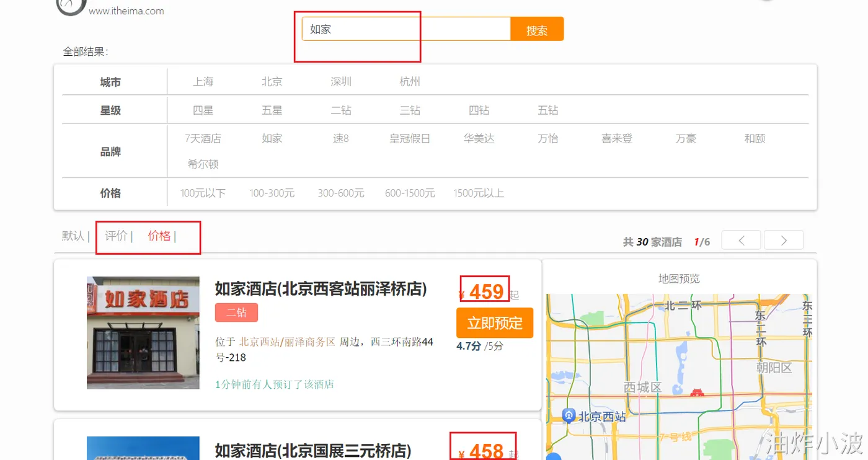Image resolution: width=868 pixels, height=460 pixels.
Task: Click 朝阳区 label on the map
Action: point(774,368)
